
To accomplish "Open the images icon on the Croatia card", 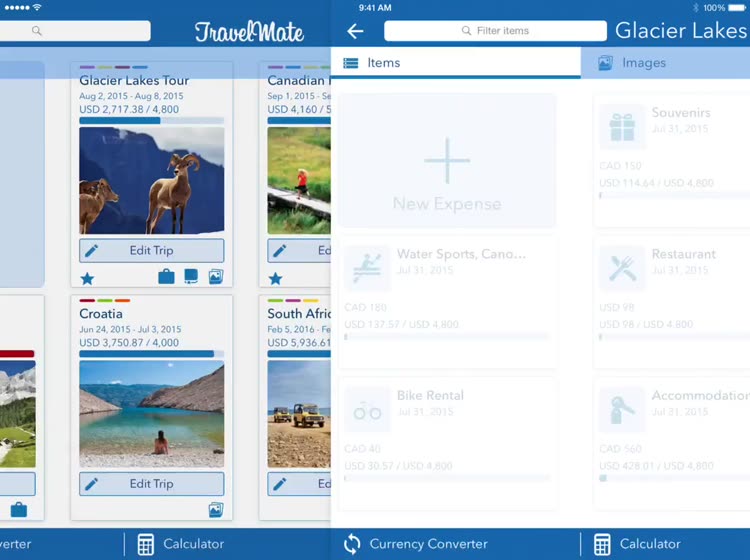I will click(x=216, y=510).
